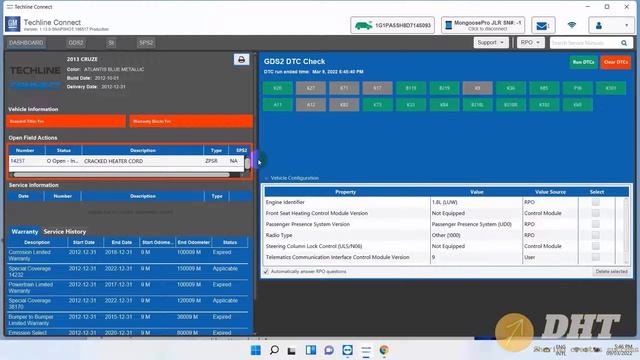
Task: Open the RPO dropdown
Action: tap(530, 42)
